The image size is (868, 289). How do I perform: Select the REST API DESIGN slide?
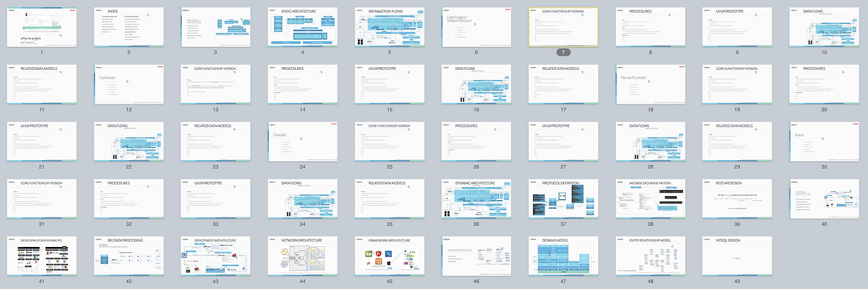[737, 199]
